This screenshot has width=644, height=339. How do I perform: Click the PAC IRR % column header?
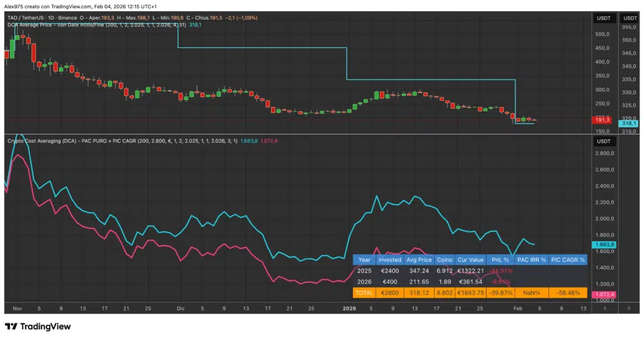click(x=531, y=259)
